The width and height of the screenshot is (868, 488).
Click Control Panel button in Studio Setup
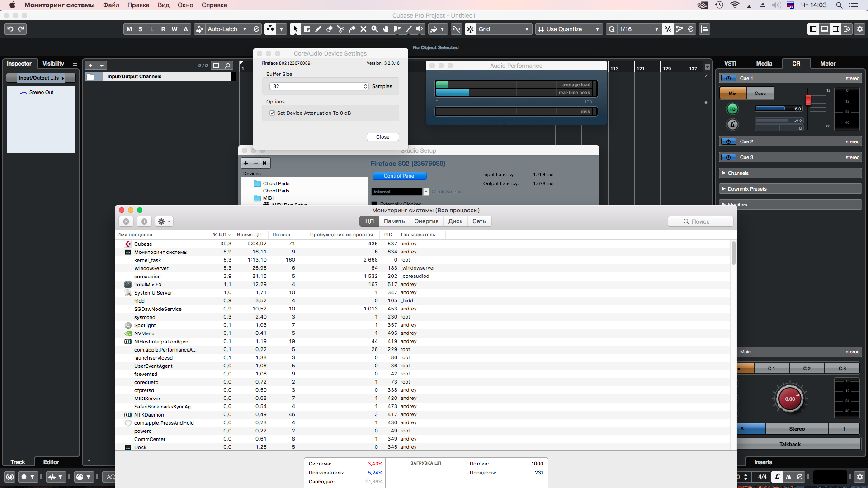(399, 176)
